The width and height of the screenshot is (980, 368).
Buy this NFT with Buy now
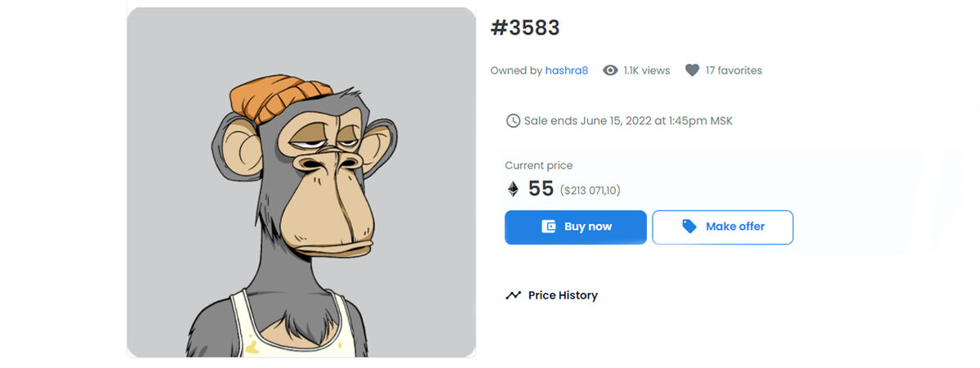coord(576,227)
